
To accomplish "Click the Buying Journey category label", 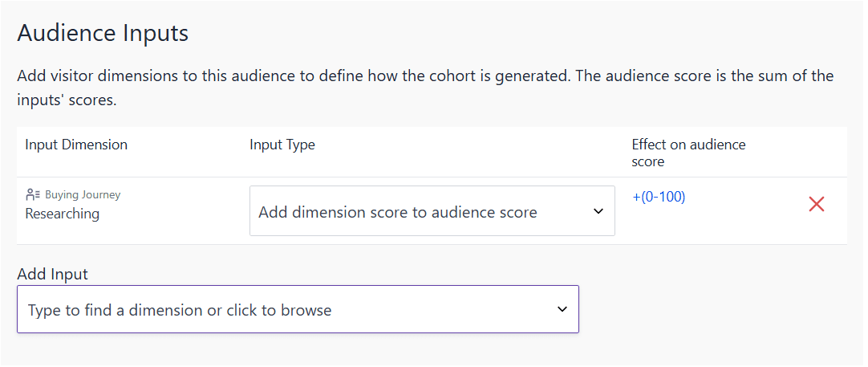I will click(x=83, y=194).
